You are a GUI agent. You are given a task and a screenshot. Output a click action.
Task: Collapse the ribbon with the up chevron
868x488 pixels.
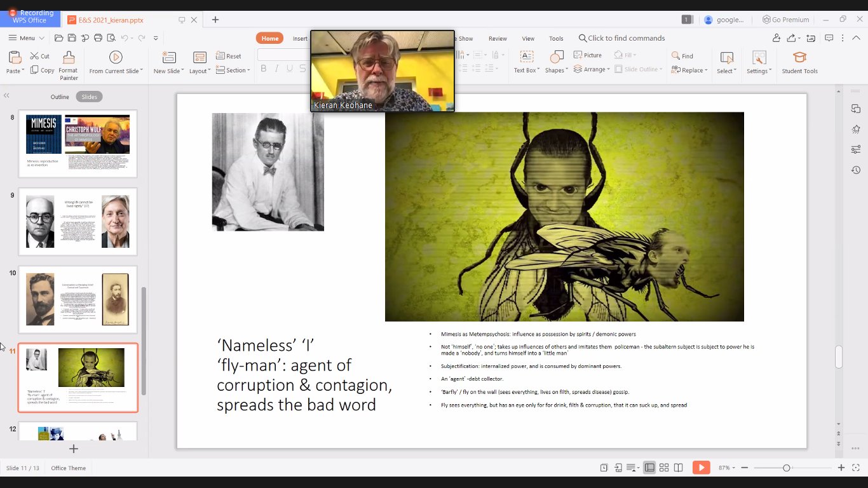pos(855,38)
